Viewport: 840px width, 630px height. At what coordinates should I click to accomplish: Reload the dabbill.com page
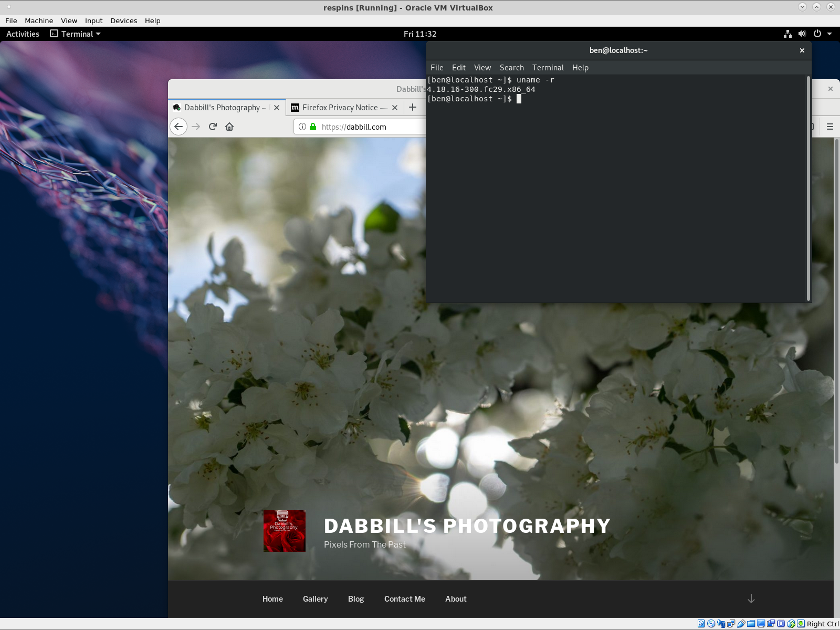coord(213,127)
